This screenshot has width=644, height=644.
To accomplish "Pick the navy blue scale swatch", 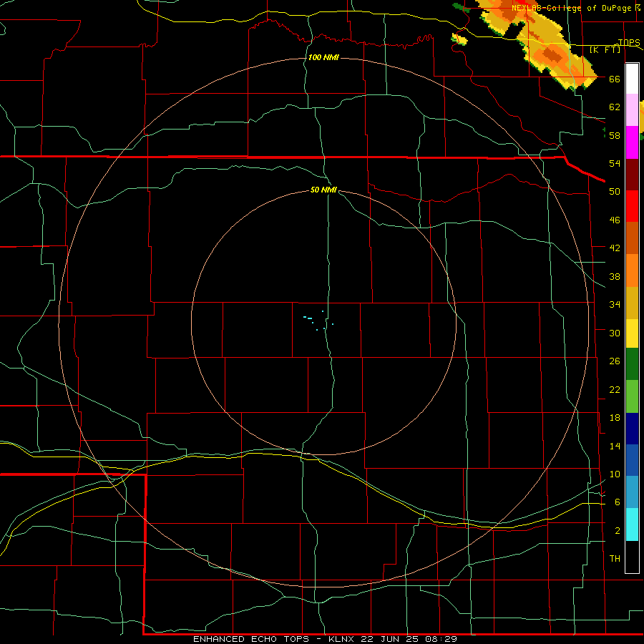I will 632,429.
